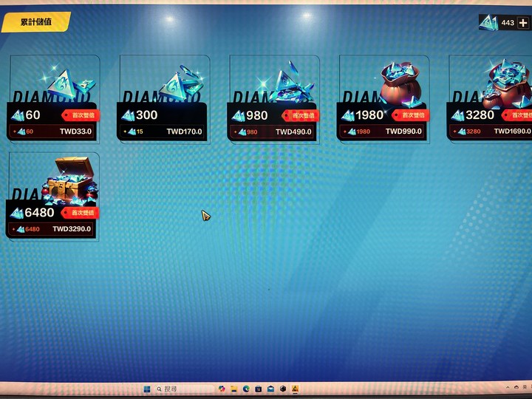This screenshot has width=532, height=399.
Task: Click the diamond currency icon showing 443
Action: (x=489, y=23)
